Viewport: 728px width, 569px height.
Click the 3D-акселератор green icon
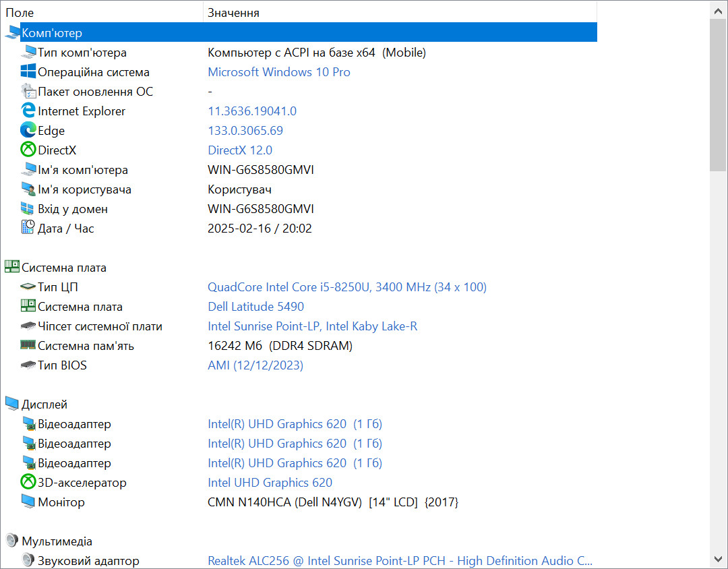tap(28, 482)
